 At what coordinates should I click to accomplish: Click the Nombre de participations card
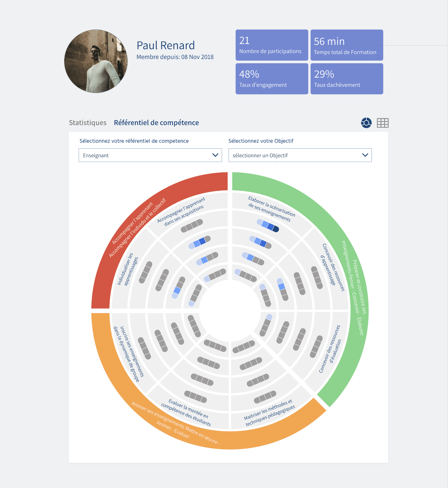(x=272, y=45)
